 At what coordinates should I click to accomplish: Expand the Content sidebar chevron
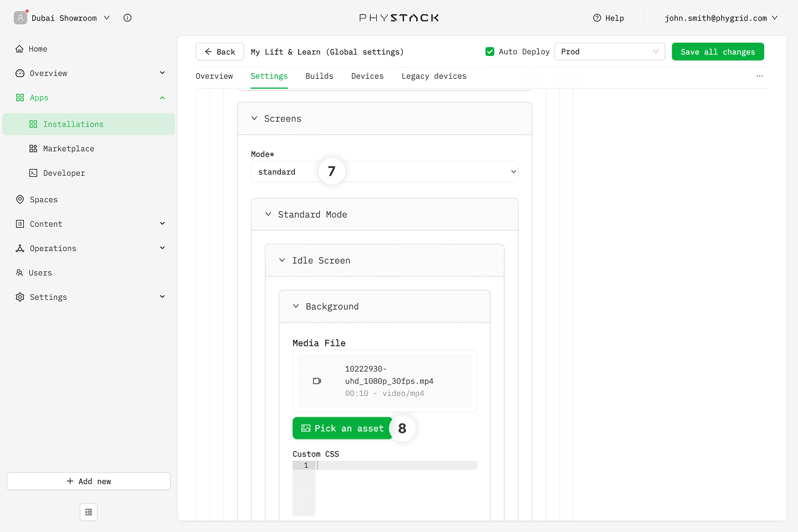(162, 224)
